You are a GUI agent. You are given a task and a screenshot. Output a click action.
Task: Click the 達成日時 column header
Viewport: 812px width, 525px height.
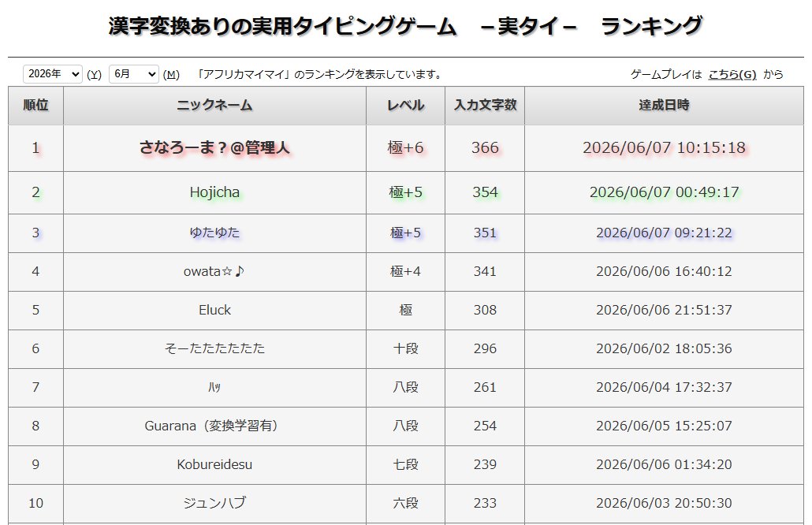tap(664, 105)
